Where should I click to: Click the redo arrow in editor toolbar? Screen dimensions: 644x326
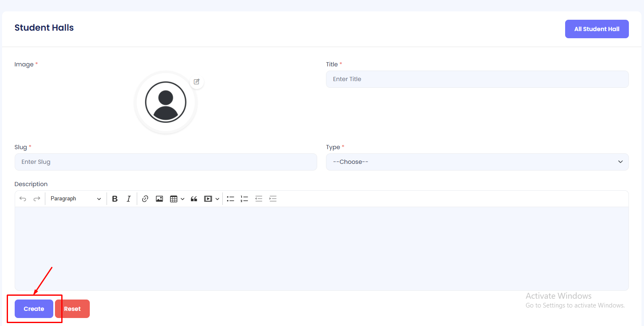point(37,199)
